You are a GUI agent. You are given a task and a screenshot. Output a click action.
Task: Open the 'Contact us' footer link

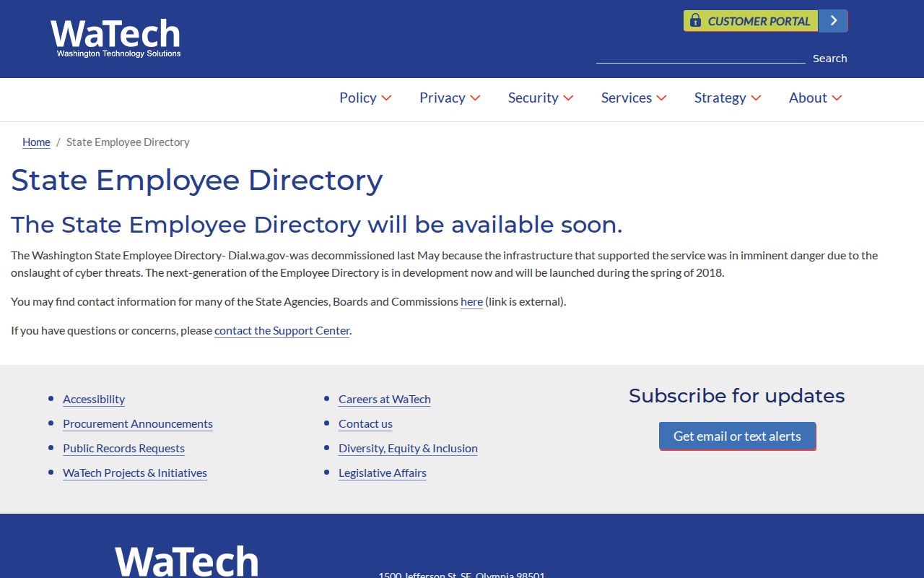coord(365,423)
